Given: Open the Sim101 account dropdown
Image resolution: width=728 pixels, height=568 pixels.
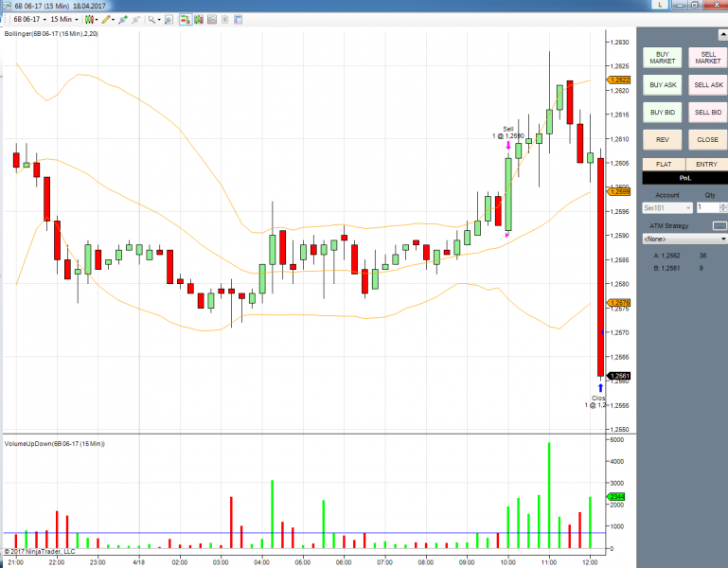Looking at the screenshot, I should tap(667, 208).
